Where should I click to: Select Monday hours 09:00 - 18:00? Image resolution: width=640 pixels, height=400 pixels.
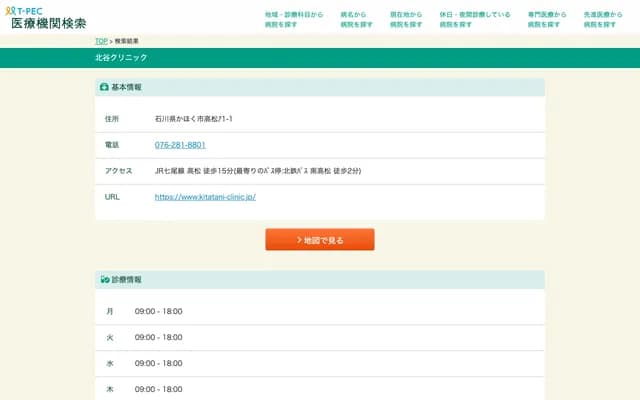pos(158,311)
